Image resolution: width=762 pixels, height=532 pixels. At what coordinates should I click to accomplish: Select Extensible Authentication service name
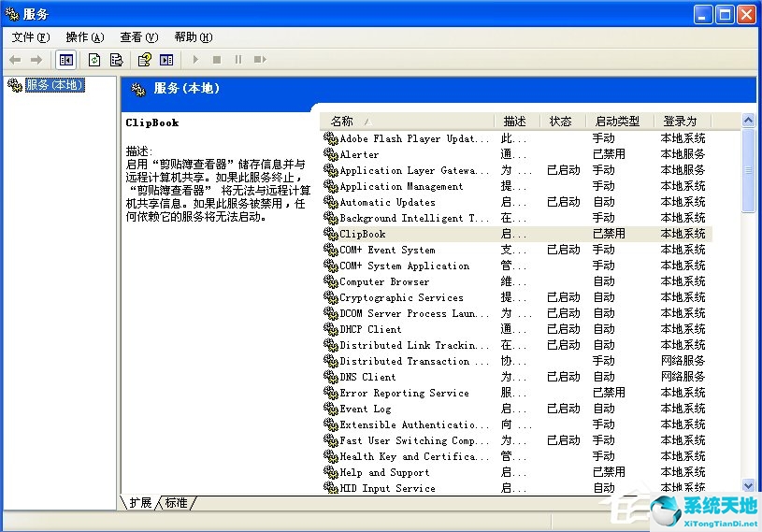tap(414, 424)
